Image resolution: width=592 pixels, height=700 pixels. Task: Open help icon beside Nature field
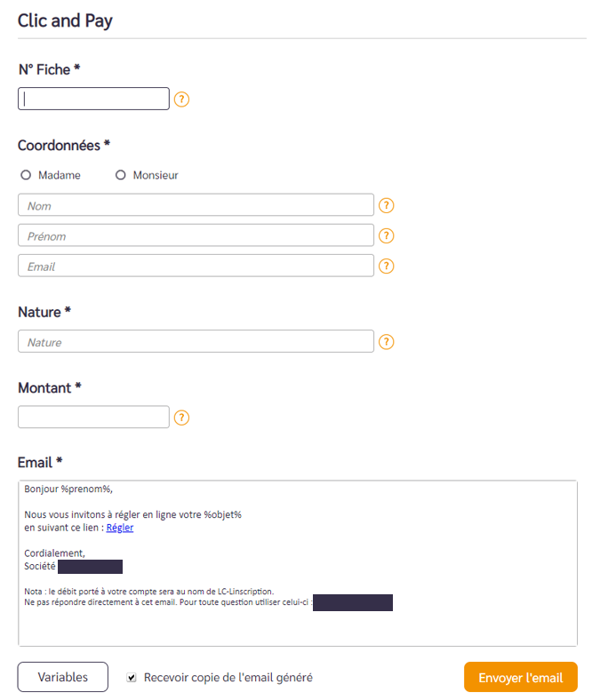pyautogui.click(x=386, y=342)
